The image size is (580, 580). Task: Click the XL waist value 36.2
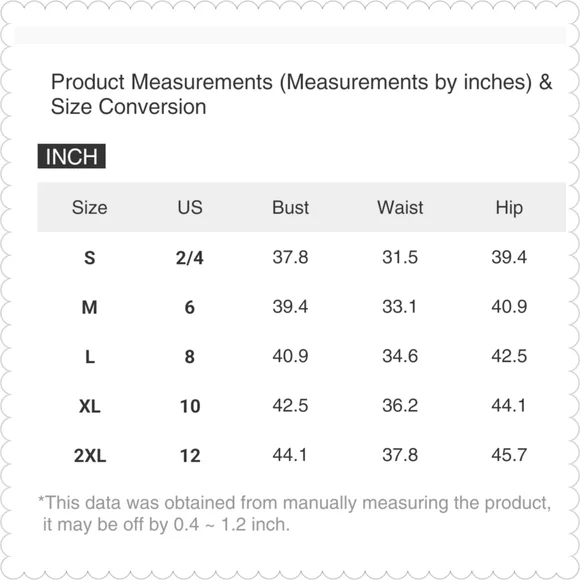point(400,406)
